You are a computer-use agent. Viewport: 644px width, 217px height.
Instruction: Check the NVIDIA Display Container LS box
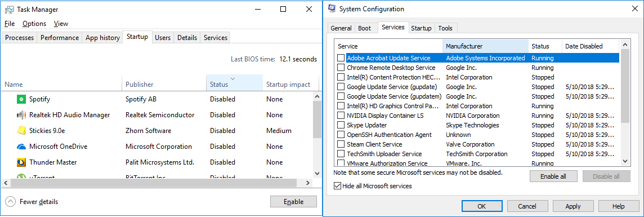click(341, 116)
